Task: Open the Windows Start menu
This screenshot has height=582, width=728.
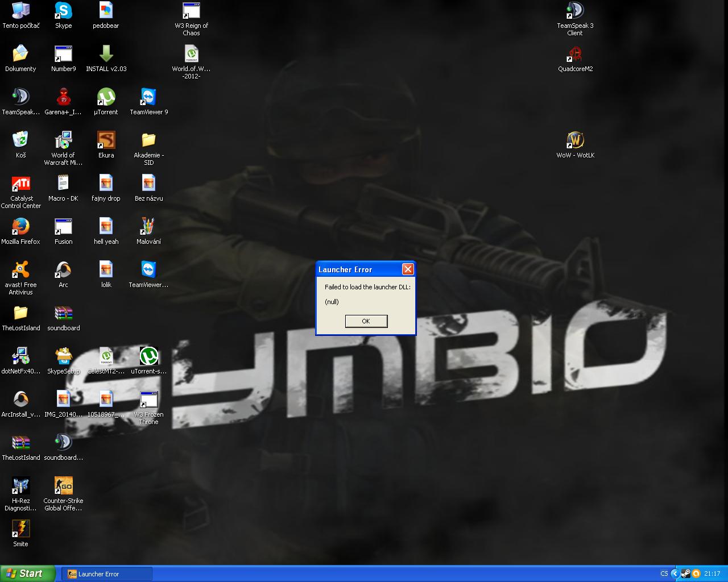Action: click(x=28, y=573)
